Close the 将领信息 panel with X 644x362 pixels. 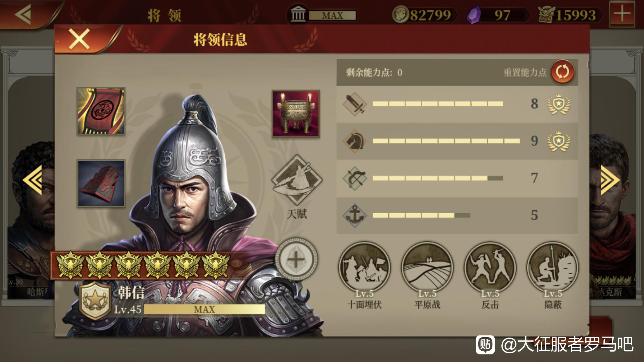click(79, 39)
